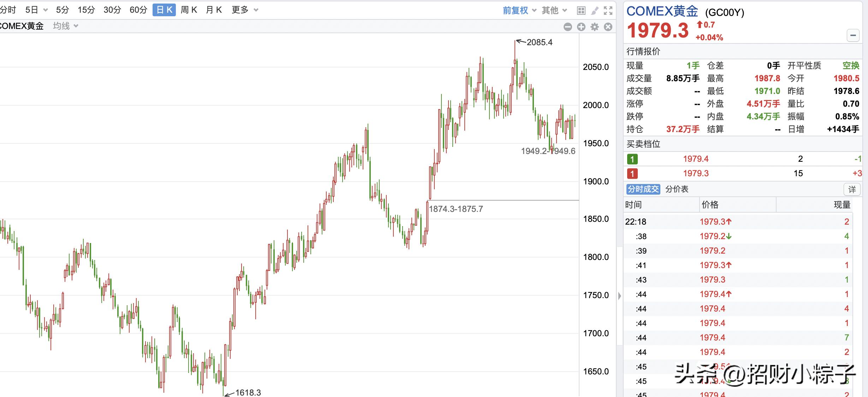Image resolution: width=868 pixels, height=397 pixels.
Task: Switch to 周K chart tab
Action: click(189, 10)
